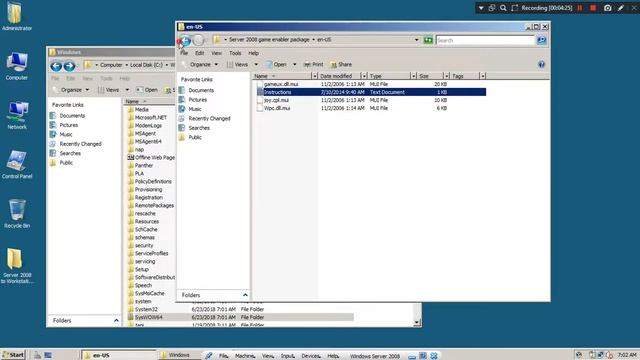The height and width of the screenshot is (360, 640).
Task: Take a snapshot with the camera icon
Action: [x=607, y=8]
